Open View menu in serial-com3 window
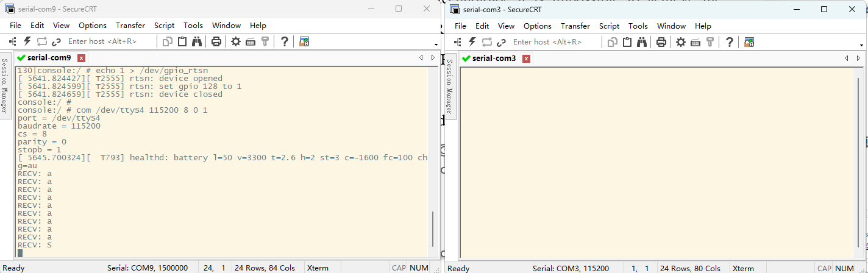 pyautogui.click(x=506, y=26)
